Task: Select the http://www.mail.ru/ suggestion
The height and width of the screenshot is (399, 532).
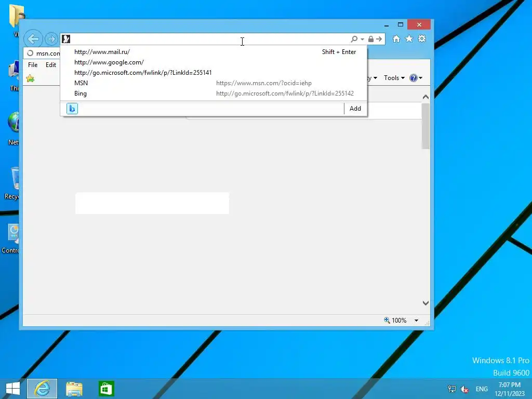Action: tap(214, 52)
